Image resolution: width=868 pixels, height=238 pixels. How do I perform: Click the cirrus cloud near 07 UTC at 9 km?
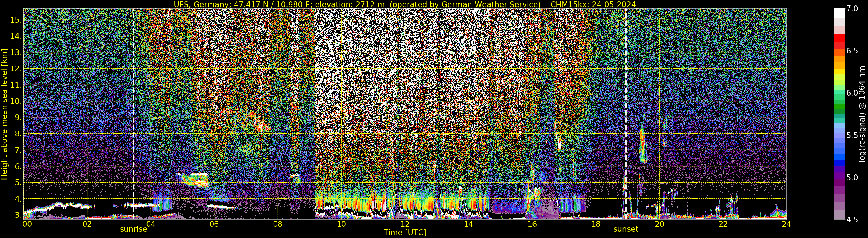point(249,120)
